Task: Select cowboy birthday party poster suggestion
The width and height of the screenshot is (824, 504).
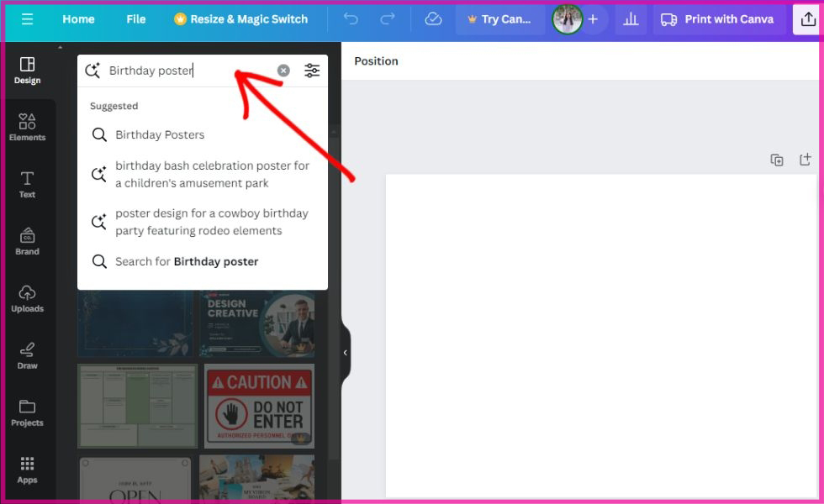Action: [203, 222]
